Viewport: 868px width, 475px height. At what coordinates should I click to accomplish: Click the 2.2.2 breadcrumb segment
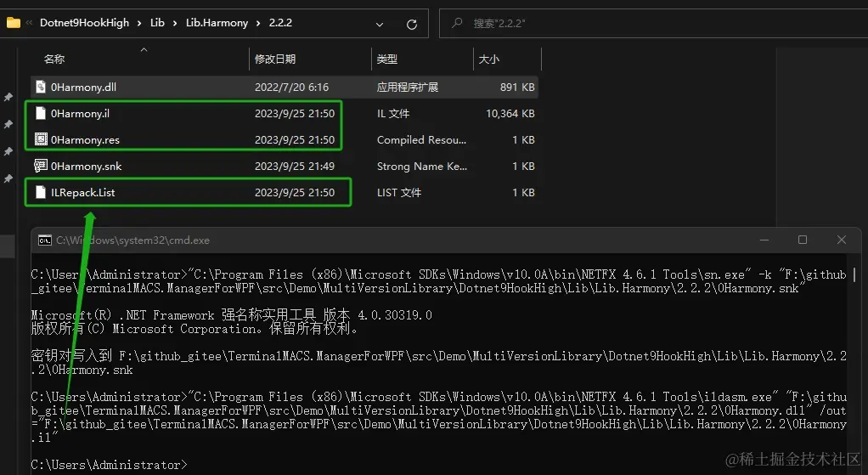pos(280,23)
